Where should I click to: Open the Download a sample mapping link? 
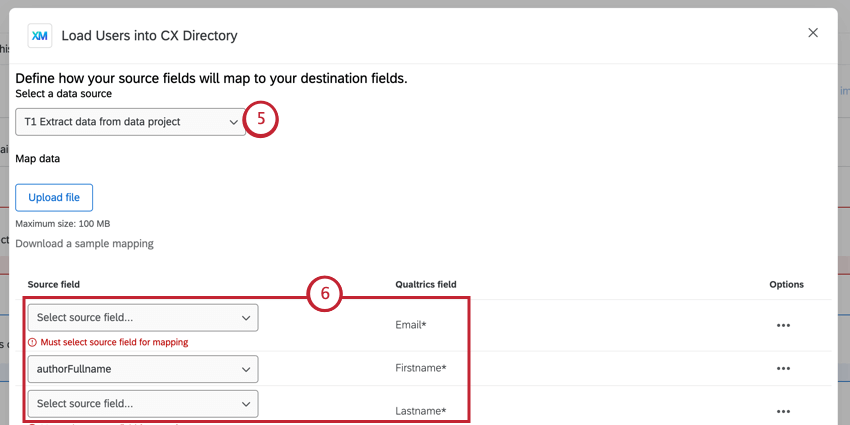pyautogui.click(x=84, y=243)
